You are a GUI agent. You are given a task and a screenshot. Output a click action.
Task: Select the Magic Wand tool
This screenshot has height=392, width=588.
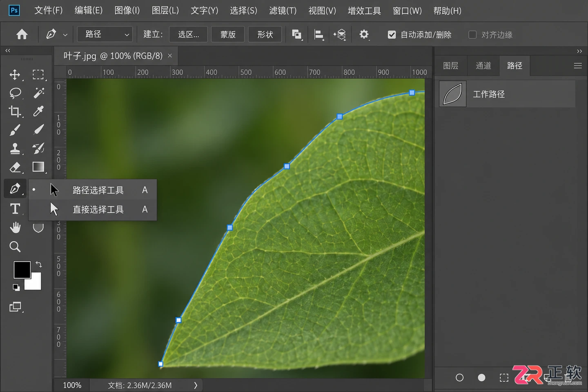click(x=38, y=93)
